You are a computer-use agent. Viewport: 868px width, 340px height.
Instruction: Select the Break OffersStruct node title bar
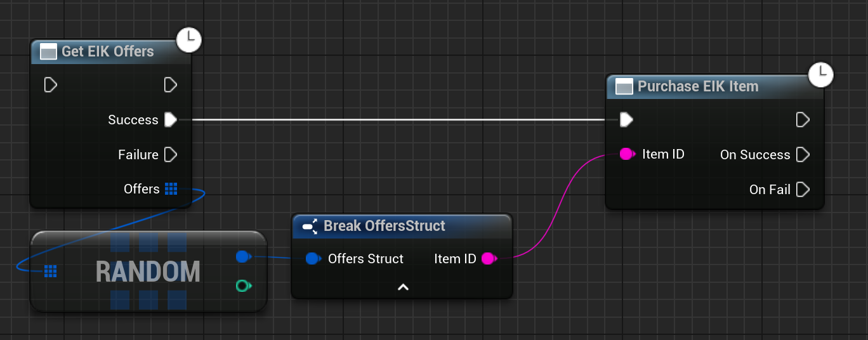(384, 226)
